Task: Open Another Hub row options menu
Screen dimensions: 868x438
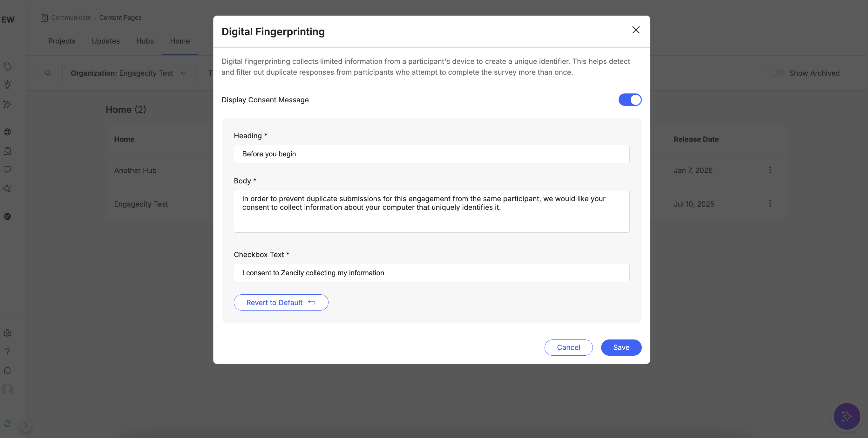Action: 770,170
